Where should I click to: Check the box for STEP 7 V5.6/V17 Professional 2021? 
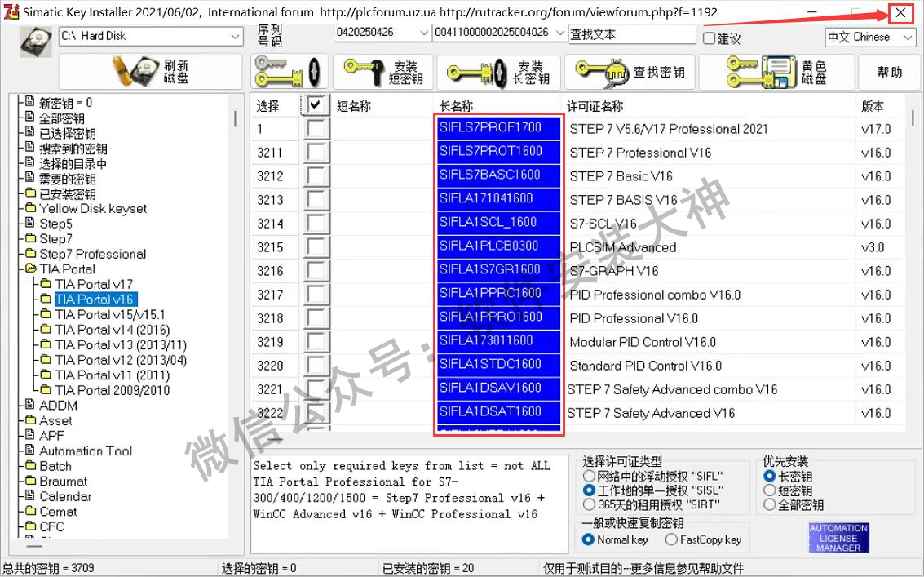316,129
